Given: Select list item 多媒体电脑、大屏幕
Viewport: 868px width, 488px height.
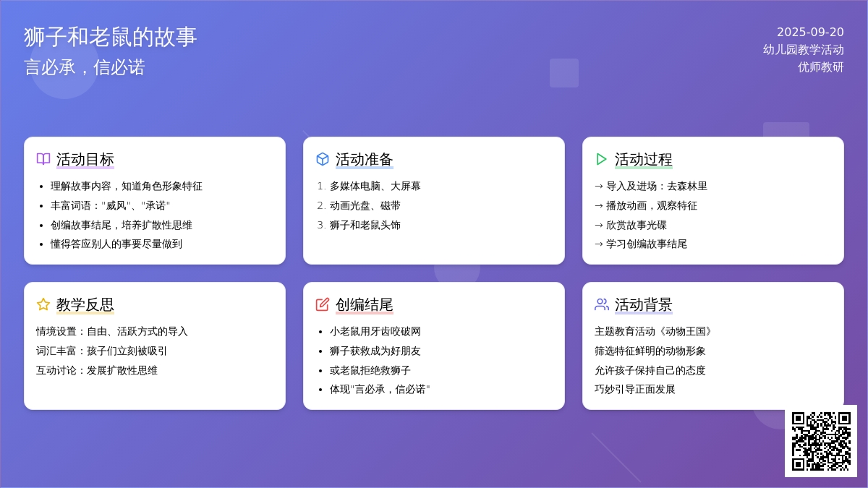Looking at the screenshot, I should (375, 186).
